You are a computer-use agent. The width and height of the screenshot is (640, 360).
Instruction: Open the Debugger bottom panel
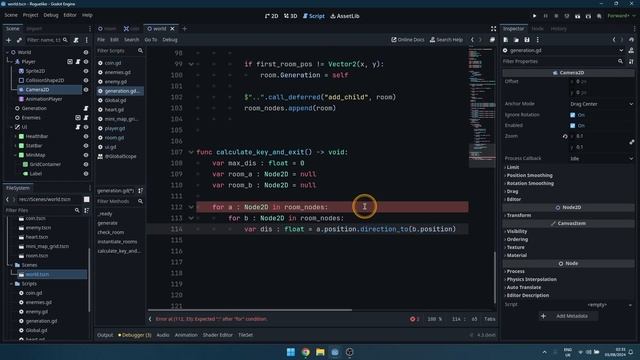pos(135,335)
